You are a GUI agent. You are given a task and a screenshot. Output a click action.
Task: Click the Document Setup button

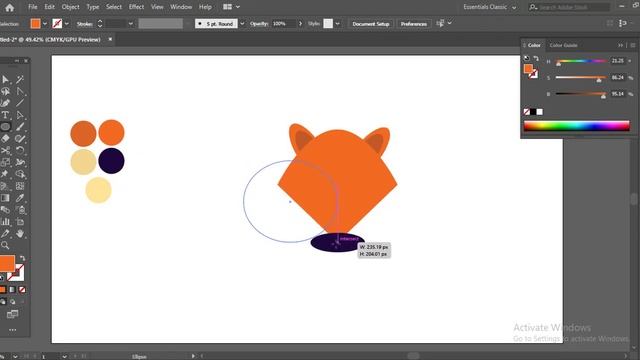(x=371, y=24)
